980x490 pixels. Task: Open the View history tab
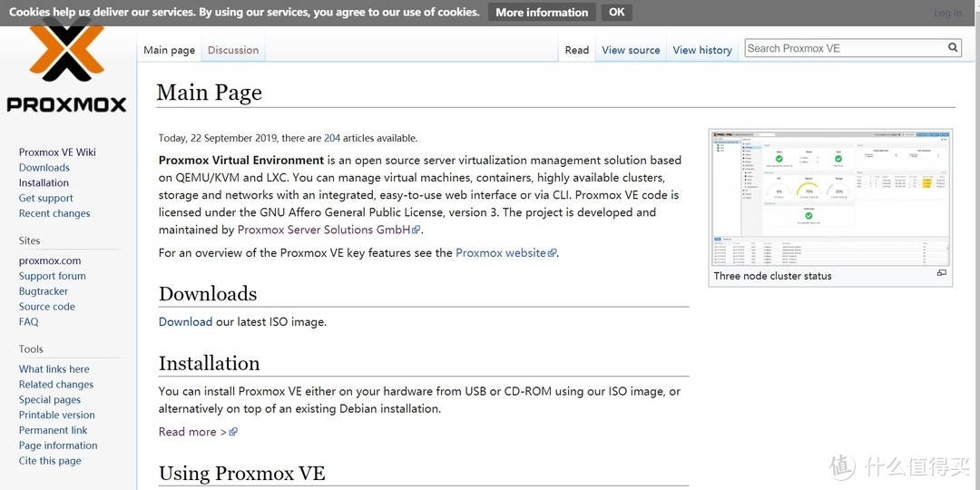[x=701, y=50]
